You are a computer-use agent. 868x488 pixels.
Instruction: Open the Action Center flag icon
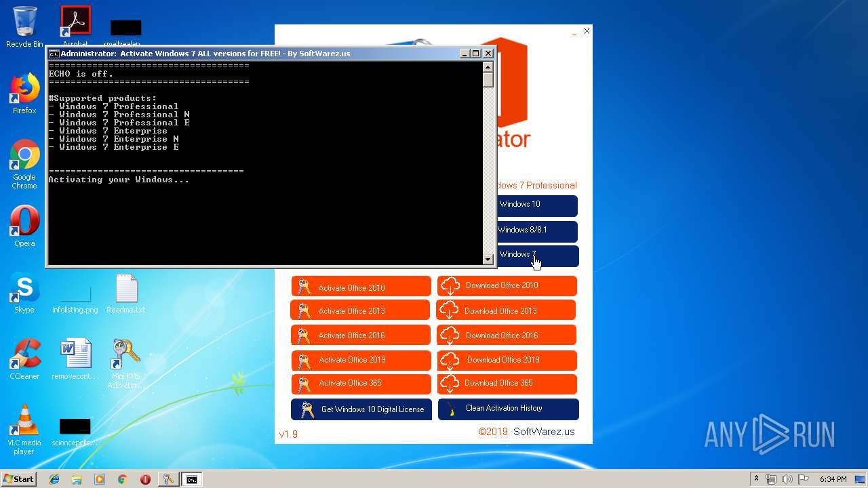804,479
